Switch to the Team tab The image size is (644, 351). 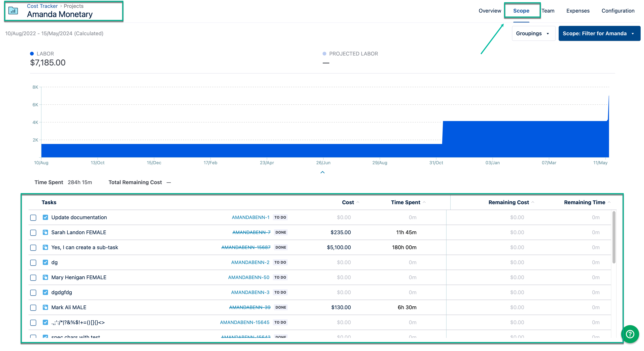[548, 11]
